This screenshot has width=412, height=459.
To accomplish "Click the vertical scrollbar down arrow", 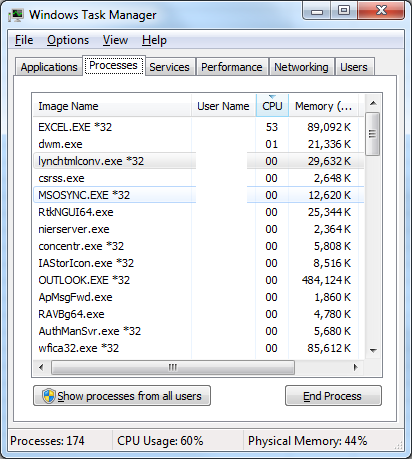I will pyautogui.click(x=373, y=350).
